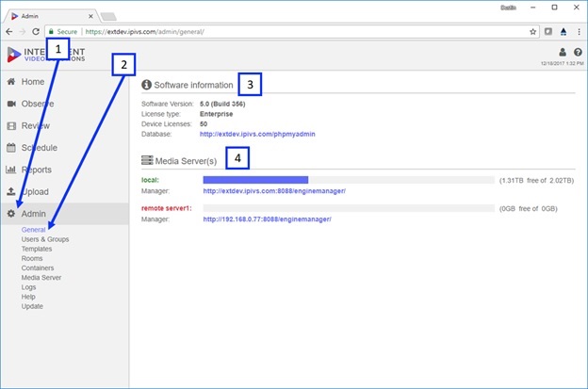Click the green Secure lock indicator

[63, 32]
